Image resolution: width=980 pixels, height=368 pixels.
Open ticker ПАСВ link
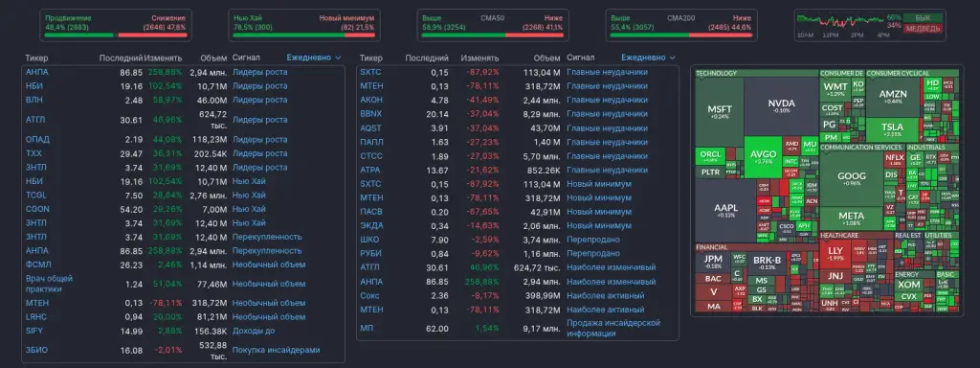click(371, 212)
